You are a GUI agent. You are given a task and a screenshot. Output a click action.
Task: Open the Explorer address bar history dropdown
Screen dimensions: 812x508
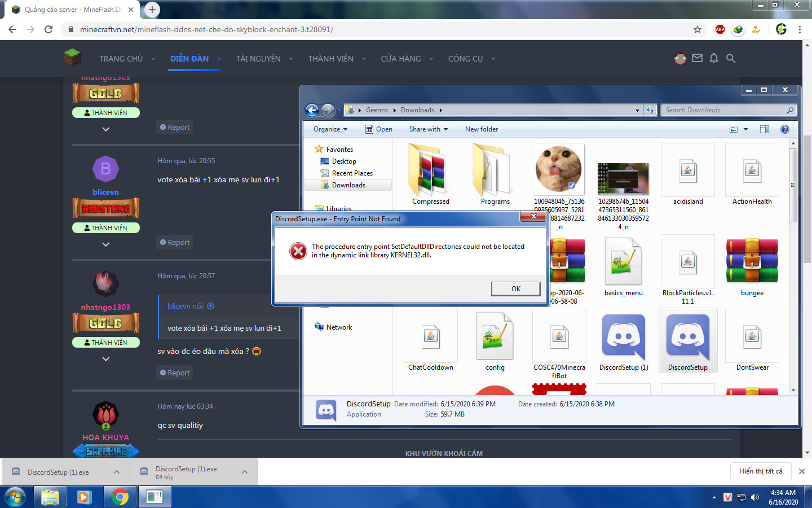(x=637, y=110)
